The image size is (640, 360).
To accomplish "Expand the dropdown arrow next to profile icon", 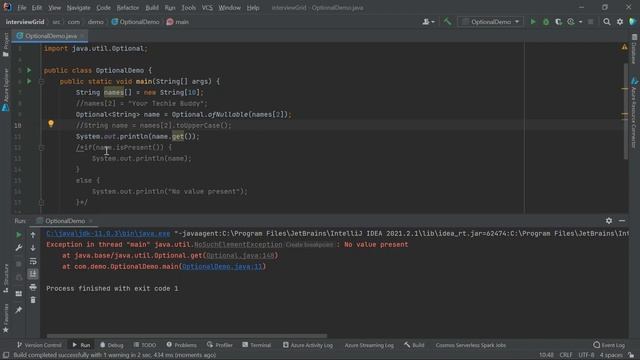I will point(580,22).
